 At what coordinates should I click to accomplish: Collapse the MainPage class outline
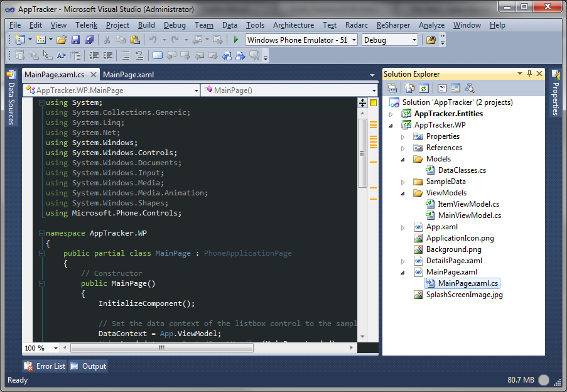coord(41,254)
